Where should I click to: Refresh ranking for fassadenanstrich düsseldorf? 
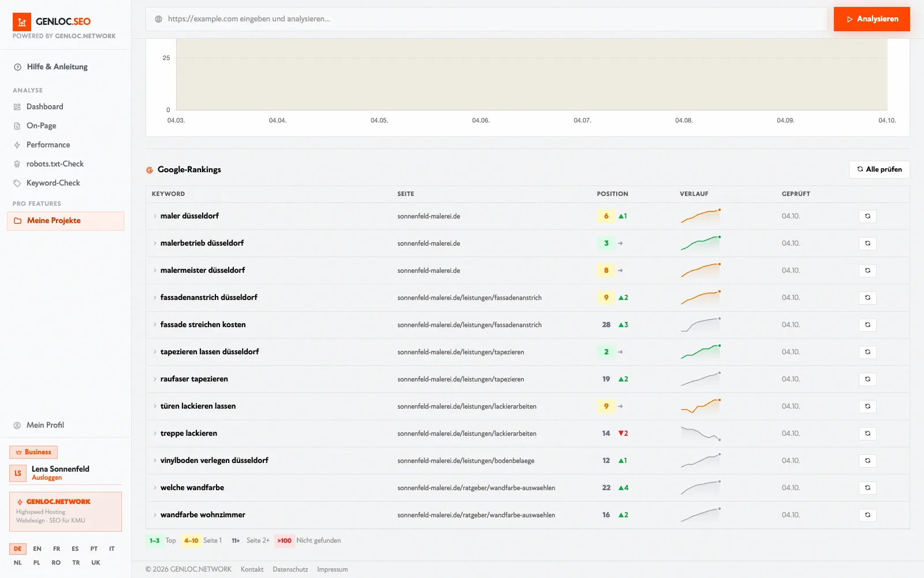[867, 298]
